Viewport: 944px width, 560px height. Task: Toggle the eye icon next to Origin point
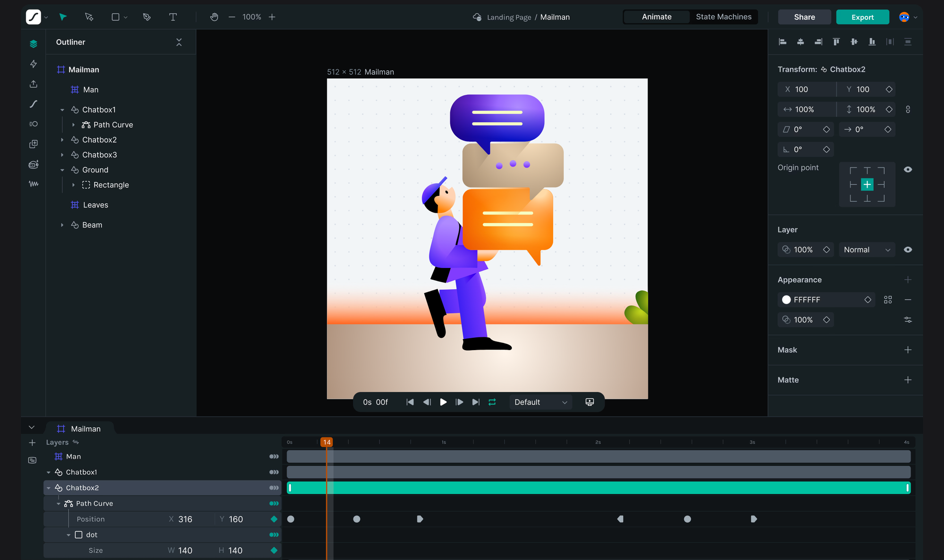908,169
